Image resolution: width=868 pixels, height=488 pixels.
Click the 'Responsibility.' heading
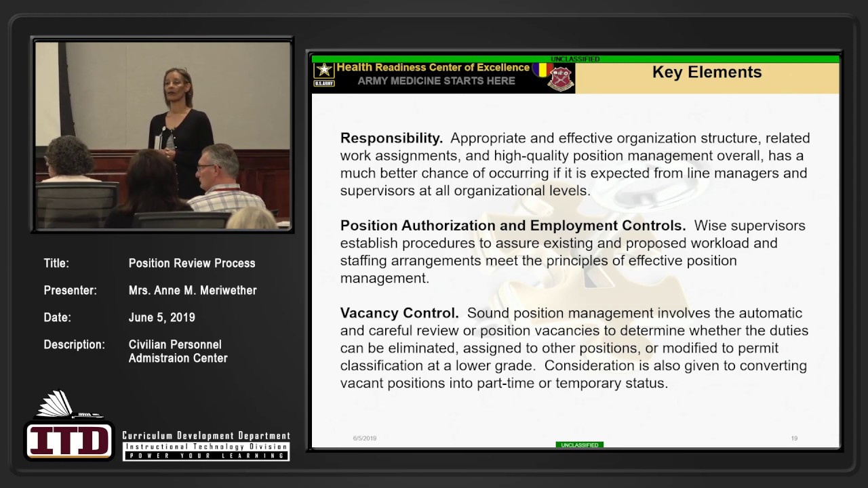[391, 138]
